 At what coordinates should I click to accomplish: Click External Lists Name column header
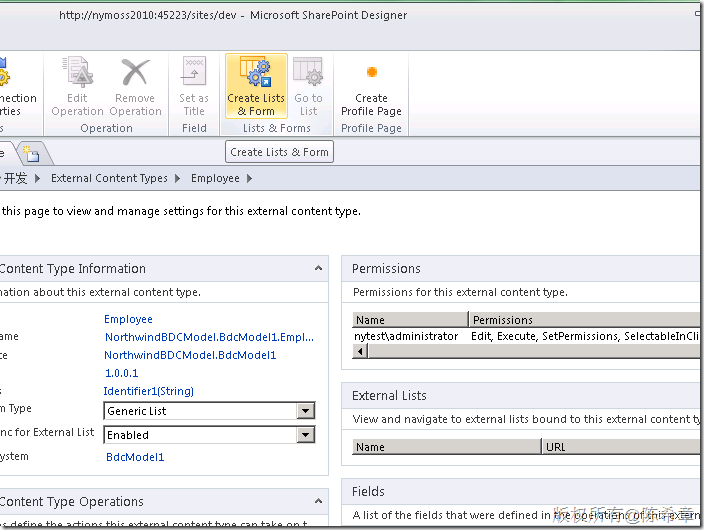point(446,447)
